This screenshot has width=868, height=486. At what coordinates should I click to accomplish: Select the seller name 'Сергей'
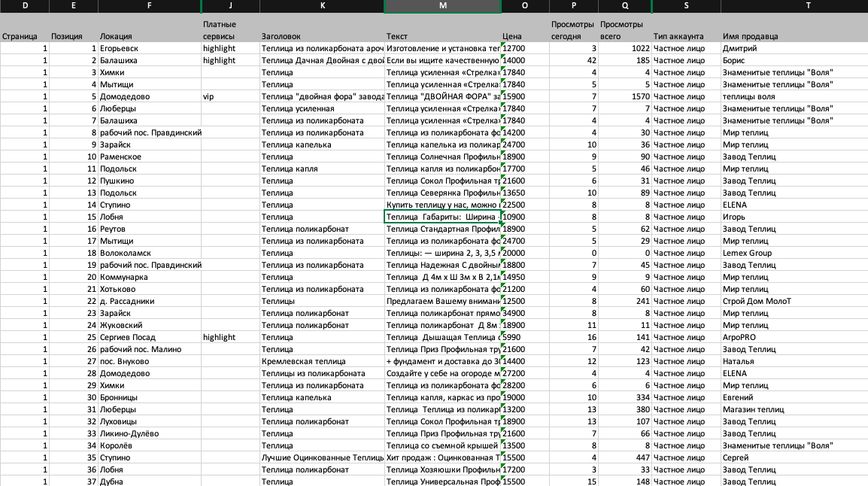coord(794,457)
